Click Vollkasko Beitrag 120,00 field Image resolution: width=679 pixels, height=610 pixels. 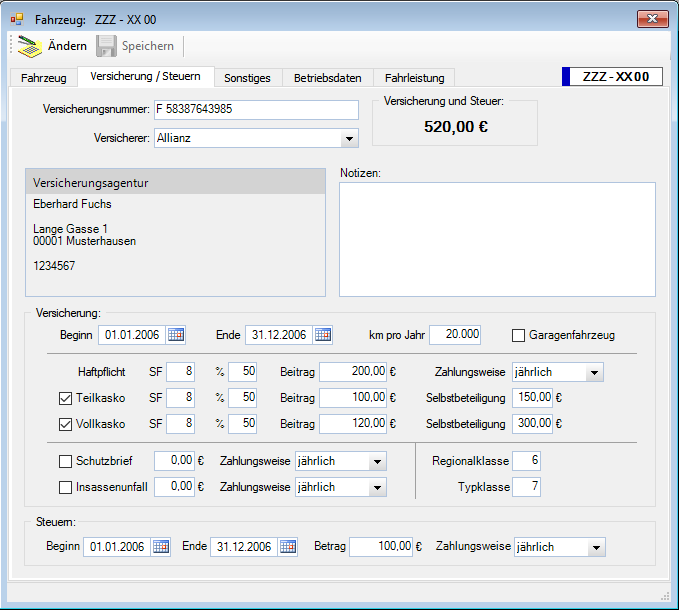coord(353,424)
